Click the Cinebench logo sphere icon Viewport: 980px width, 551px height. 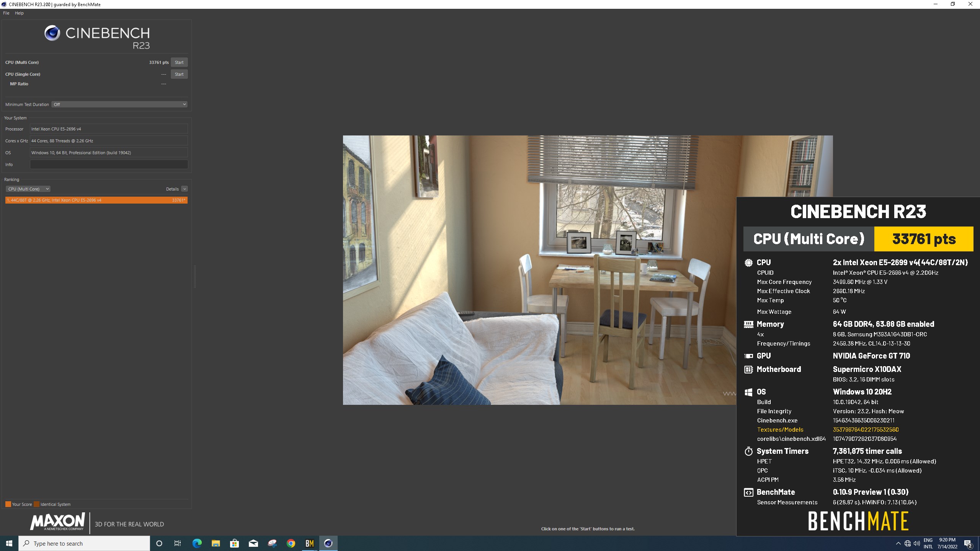52,33
